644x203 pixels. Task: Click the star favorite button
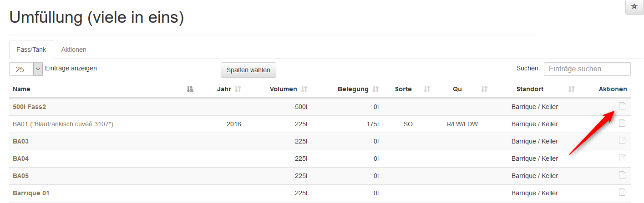click(634, 7)
